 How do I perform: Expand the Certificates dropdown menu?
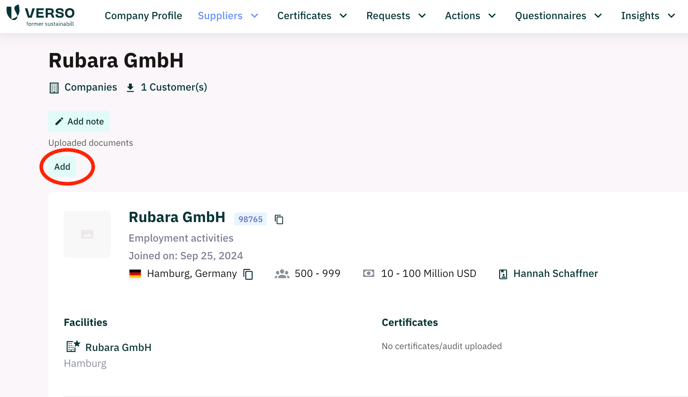click(x=312, y=16)
